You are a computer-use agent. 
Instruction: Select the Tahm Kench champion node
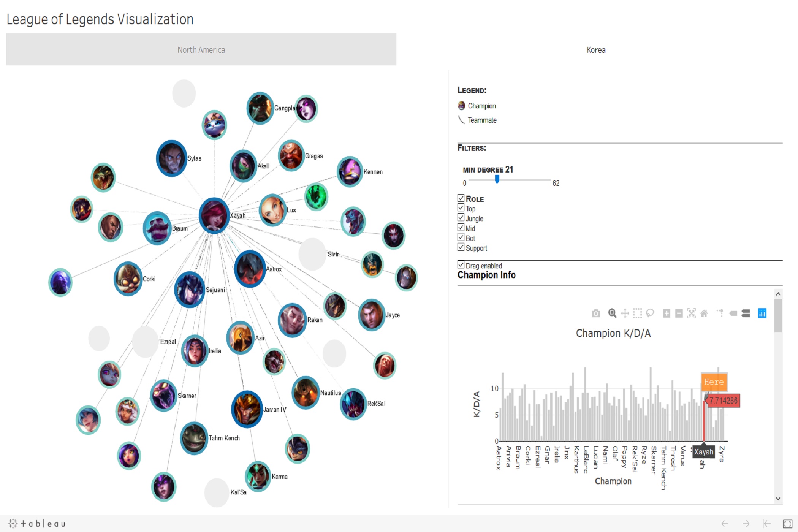click(194, 438)
